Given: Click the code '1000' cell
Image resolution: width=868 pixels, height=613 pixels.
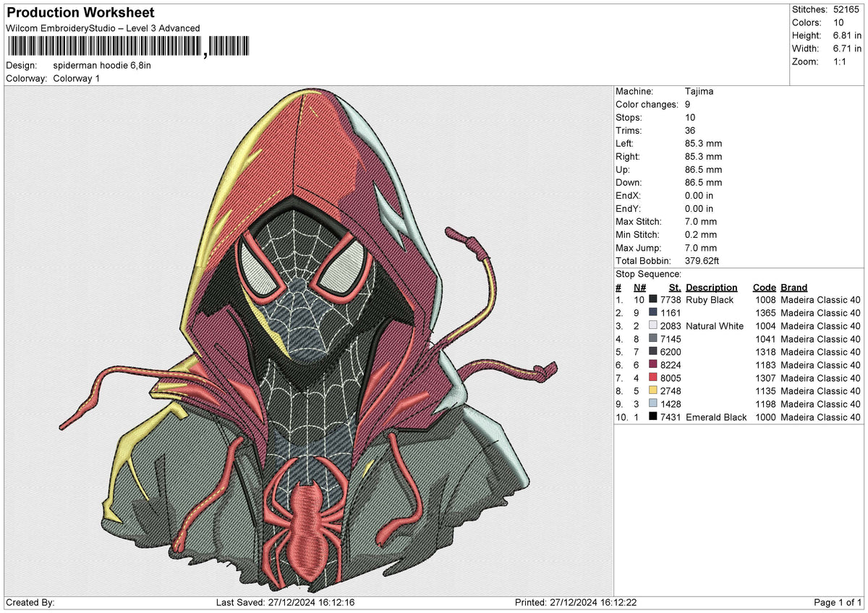Looking at the screenshot, I should [x=765, y=417].
